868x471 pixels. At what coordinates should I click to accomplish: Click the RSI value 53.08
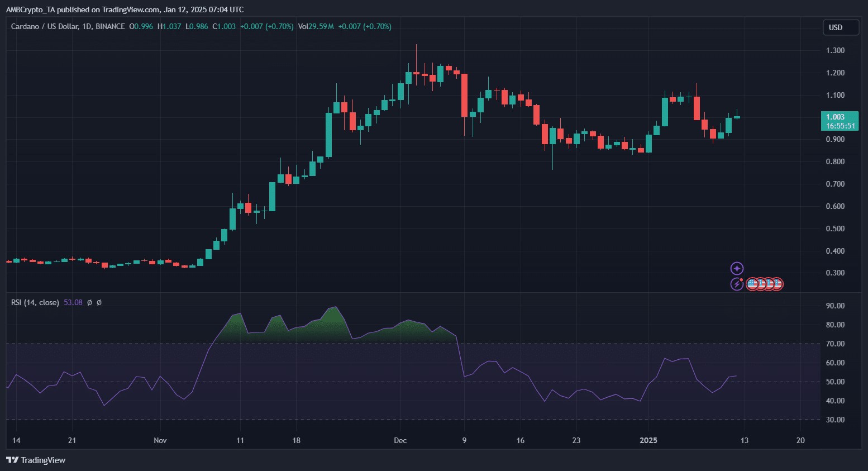click(x=73, y=302)
